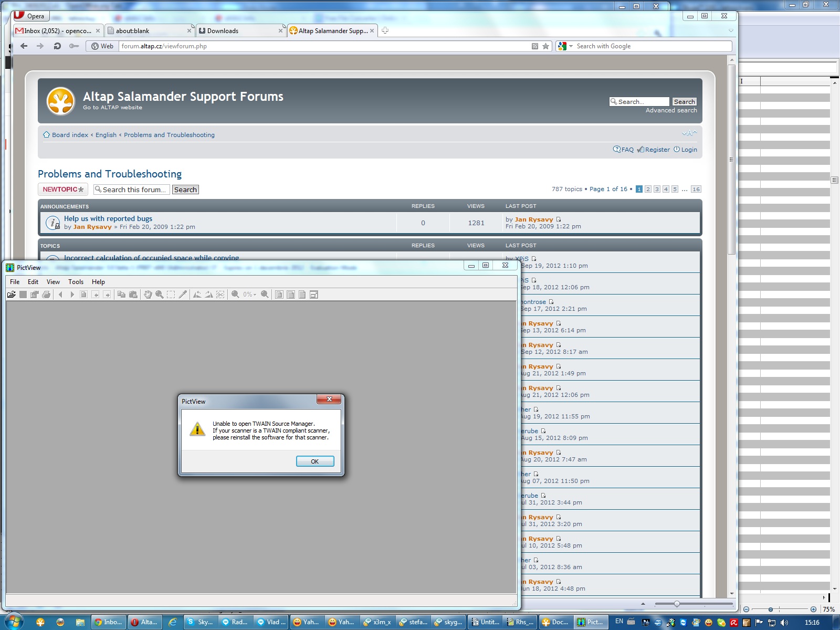Viewport: 840px width, 630px height.
Task: Click the bookmark star in address bar
Action: (x=545, y=46)
